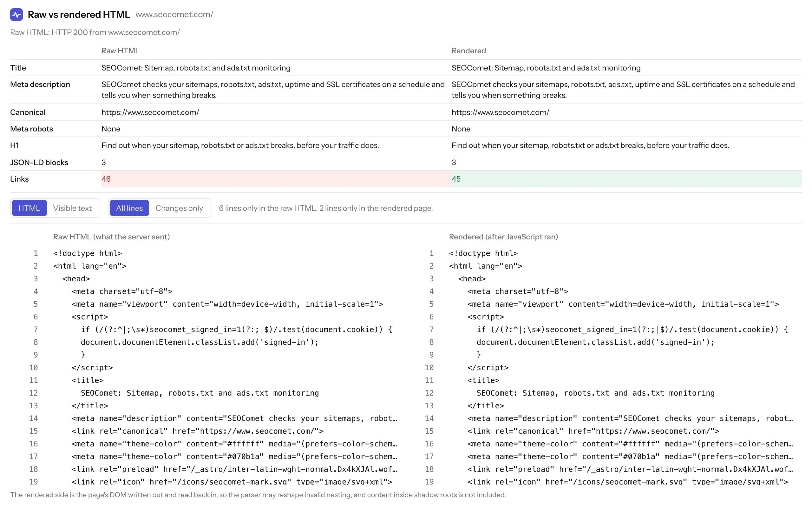
Task: Click raw line 2 html lang code
Action: point(90,266)
